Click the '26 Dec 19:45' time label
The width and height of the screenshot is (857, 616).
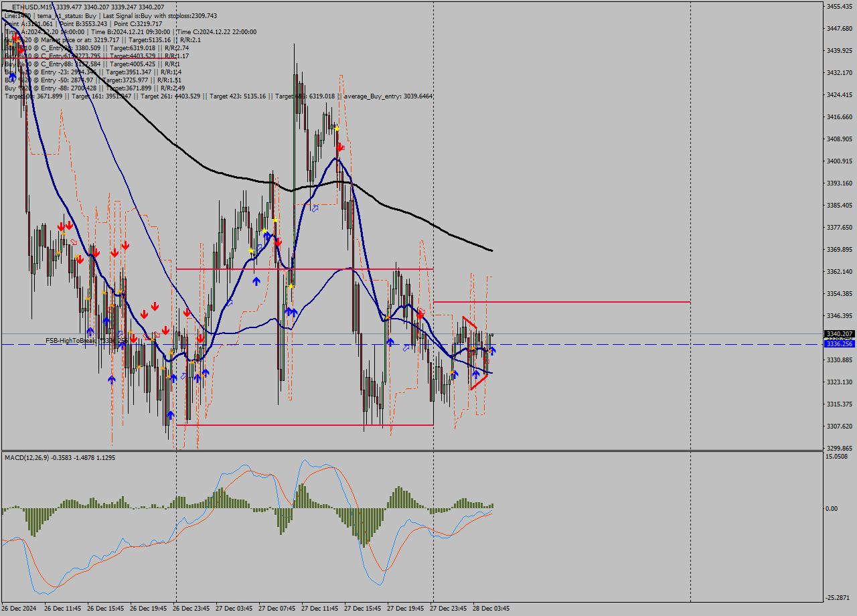(x=149, y=609)
